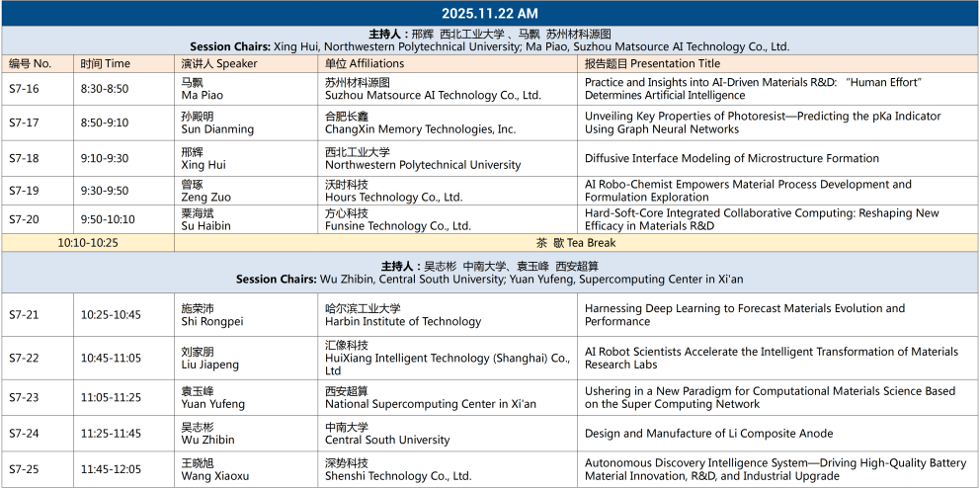Select the 11:45-12:05 time slot cell

coord(111,469)
